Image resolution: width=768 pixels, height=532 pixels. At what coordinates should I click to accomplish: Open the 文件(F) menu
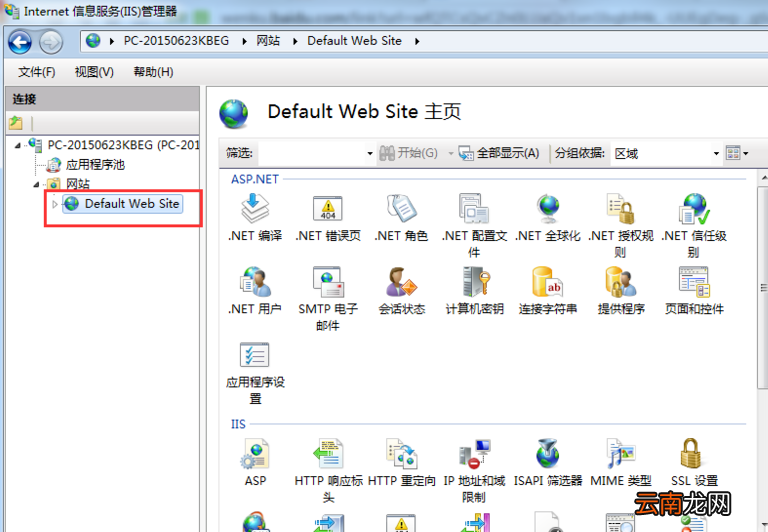coord(37,72)
